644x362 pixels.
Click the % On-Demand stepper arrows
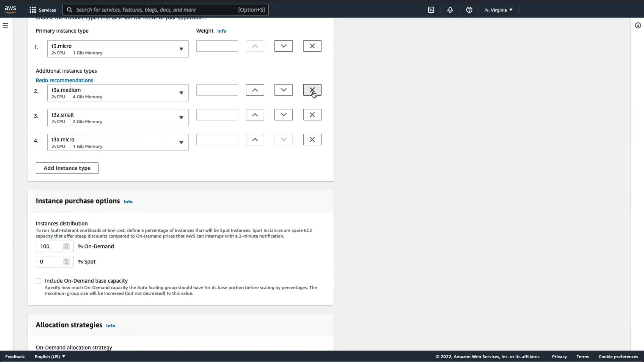tap(66, 246)
